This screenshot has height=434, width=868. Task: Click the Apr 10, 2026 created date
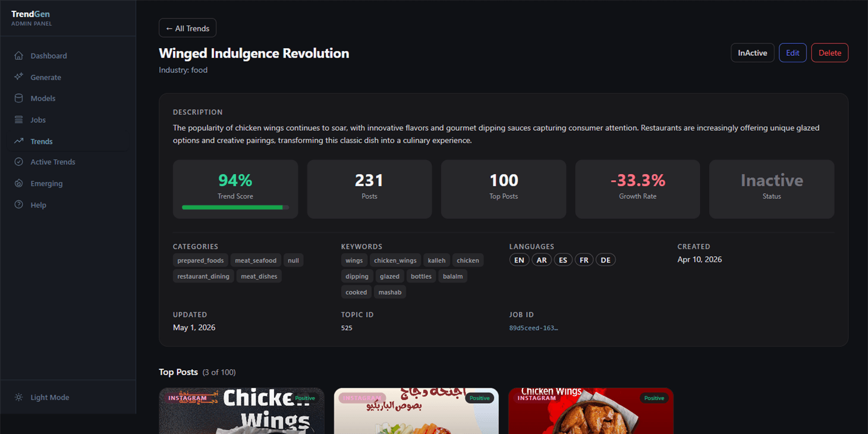tap(700, 259)
